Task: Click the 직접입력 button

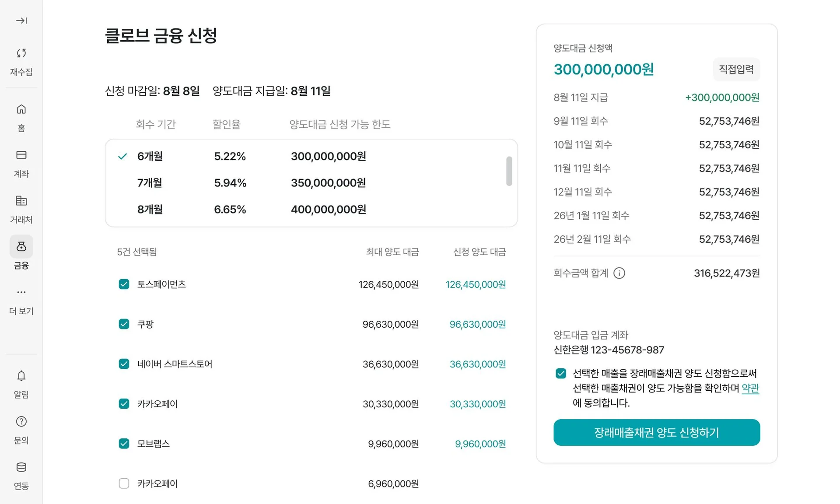Action: (736, 69)
